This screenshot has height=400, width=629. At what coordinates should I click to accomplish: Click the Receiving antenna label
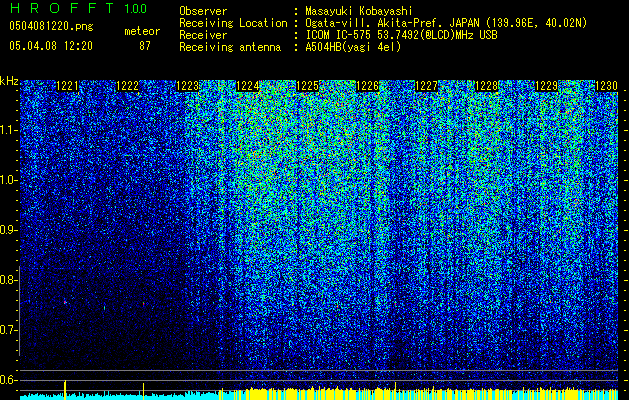click(230, 47)
